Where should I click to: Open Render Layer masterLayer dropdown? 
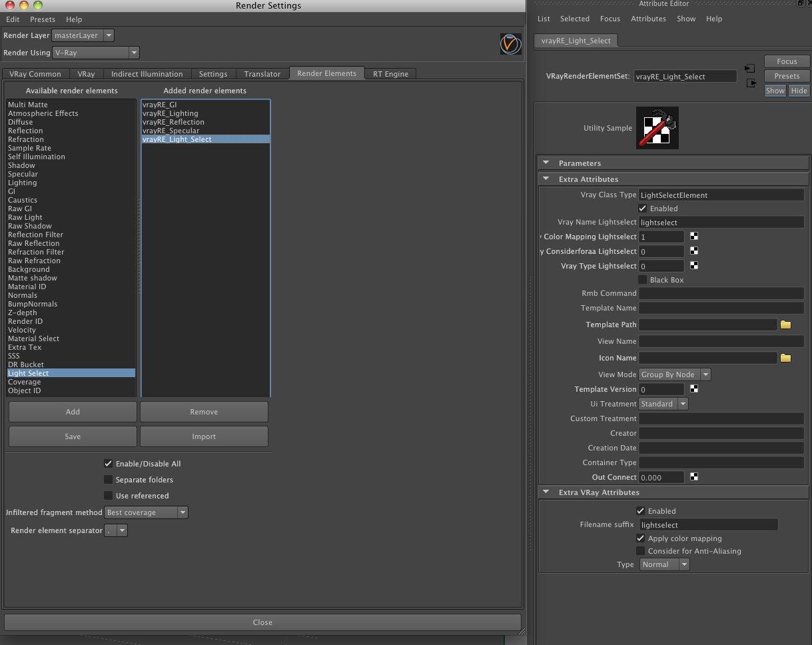pos(83,35)
